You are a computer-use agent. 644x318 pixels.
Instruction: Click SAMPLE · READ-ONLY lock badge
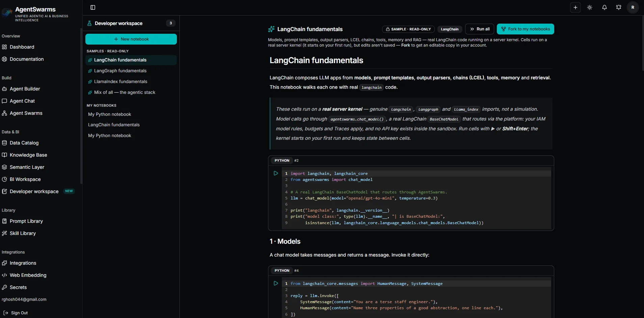(x=408, y=29)
